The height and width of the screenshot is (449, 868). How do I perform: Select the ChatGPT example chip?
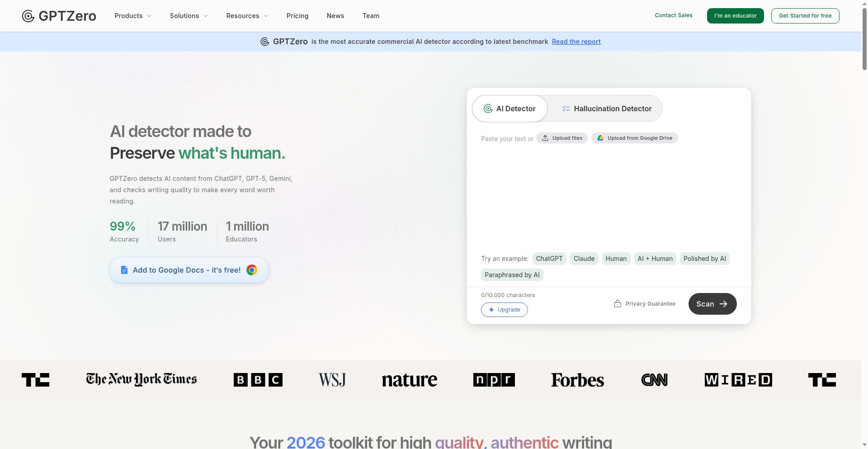[549, 259]
